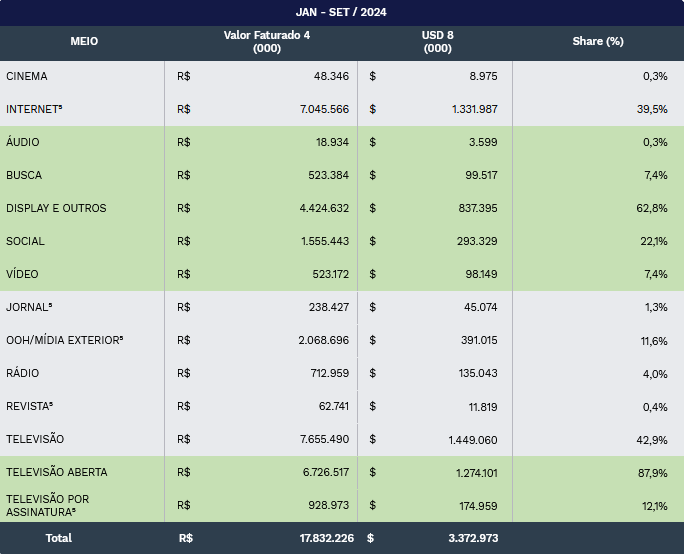The height and width of the screenshot is (554, 684).
Task: Select Televisão por Assinatura share 12,1%
Action: coord(655,506)
